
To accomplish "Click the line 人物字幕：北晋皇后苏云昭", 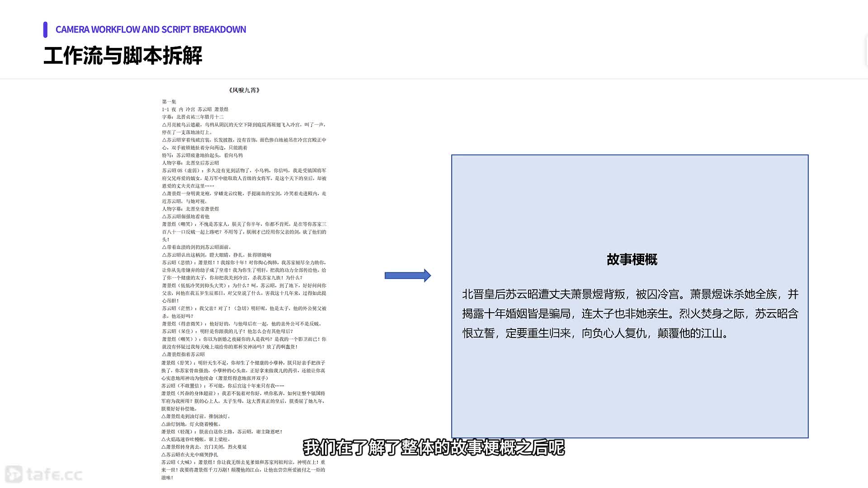I will point(190,163).
